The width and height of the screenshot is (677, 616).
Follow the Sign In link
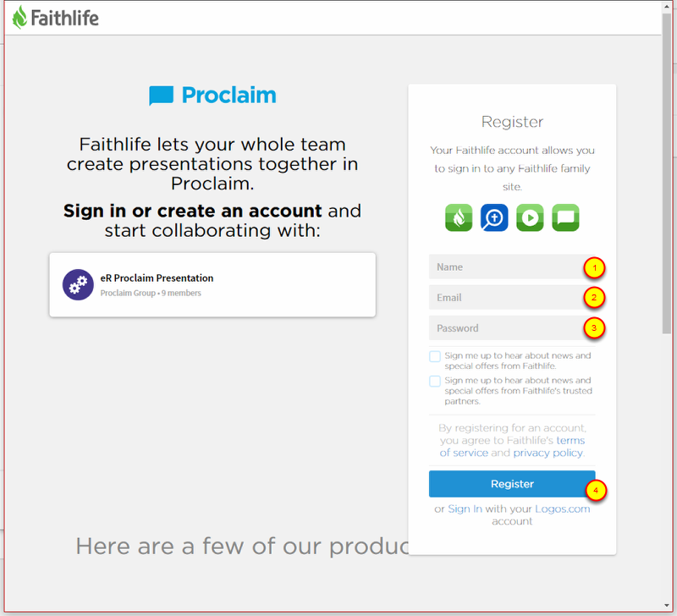(465, 509)
